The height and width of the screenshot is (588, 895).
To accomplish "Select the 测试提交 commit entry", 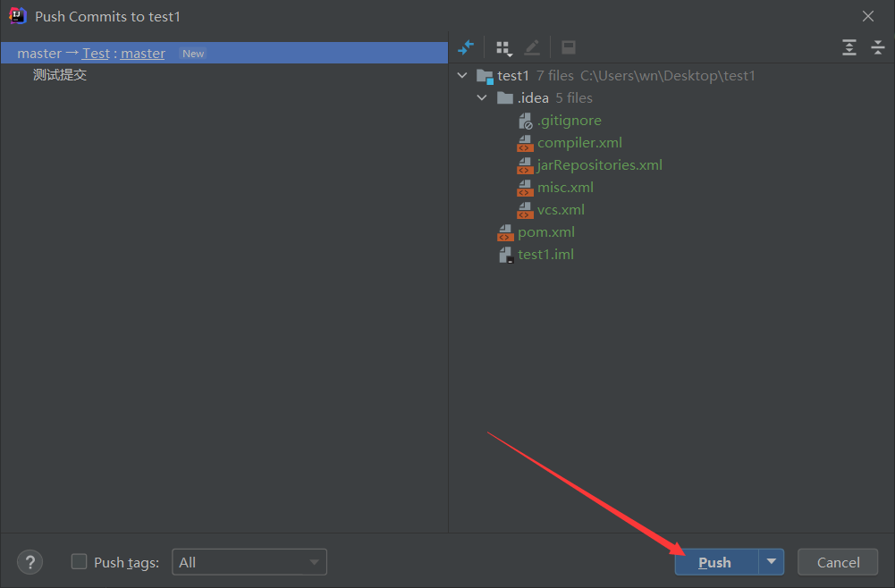I will pyautogui.click(x=60, y=75).
